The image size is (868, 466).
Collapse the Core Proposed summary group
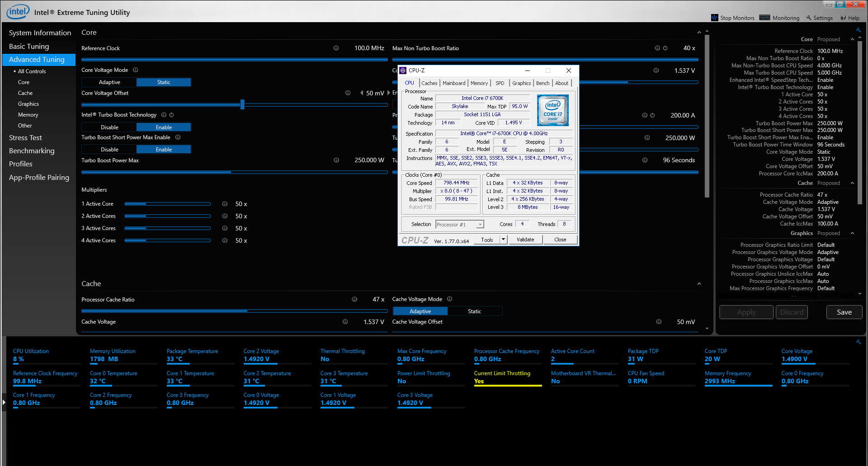[x=852, y=39]
